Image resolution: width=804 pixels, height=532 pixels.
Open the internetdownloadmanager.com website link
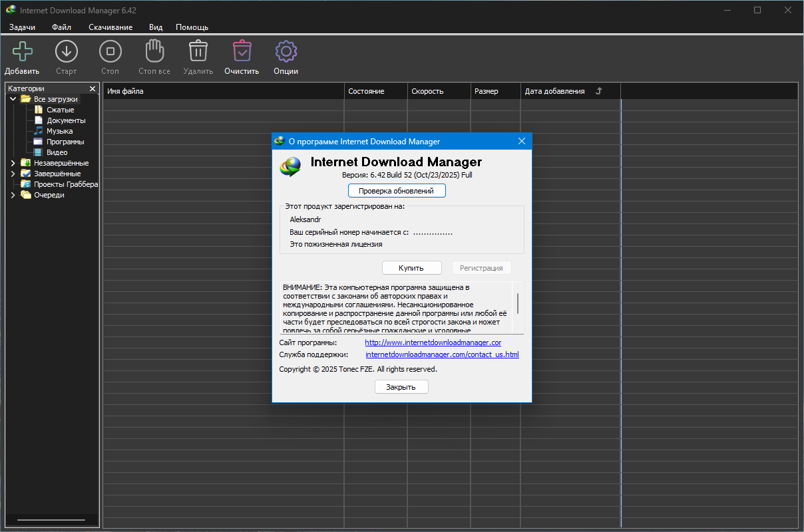click(433, 342)
